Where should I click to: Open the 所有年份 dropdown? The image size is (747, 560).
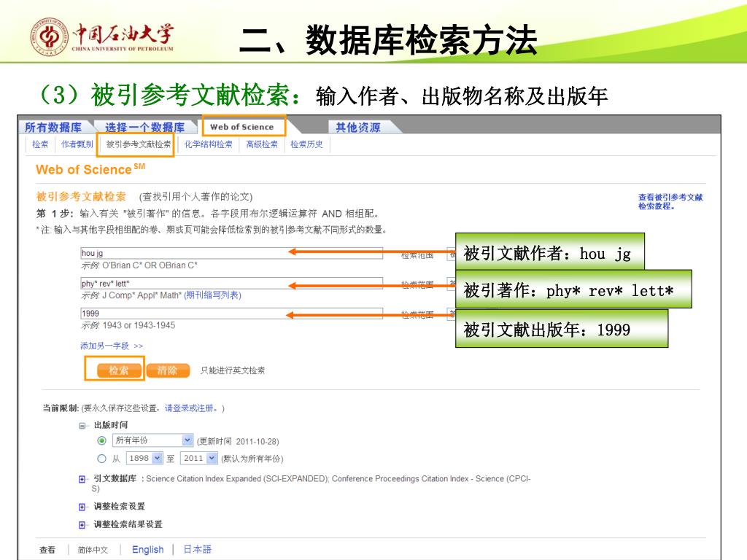[152, 440]
